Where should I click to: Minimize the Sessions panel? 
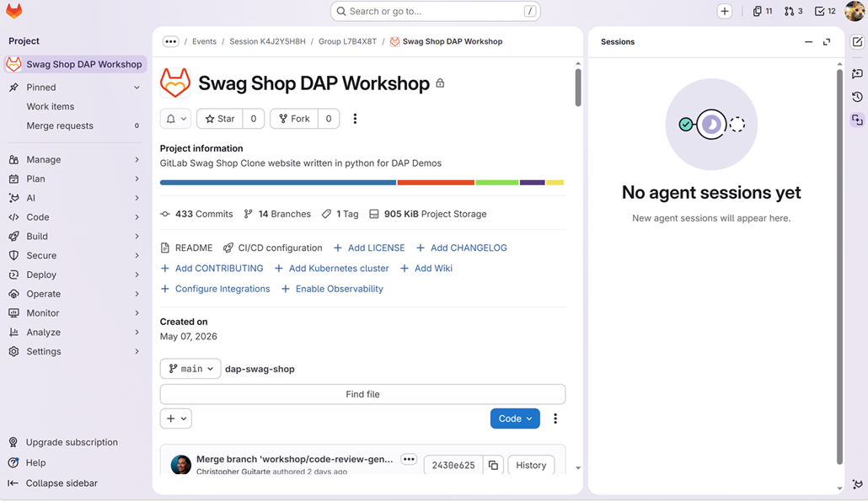point(809,42)
